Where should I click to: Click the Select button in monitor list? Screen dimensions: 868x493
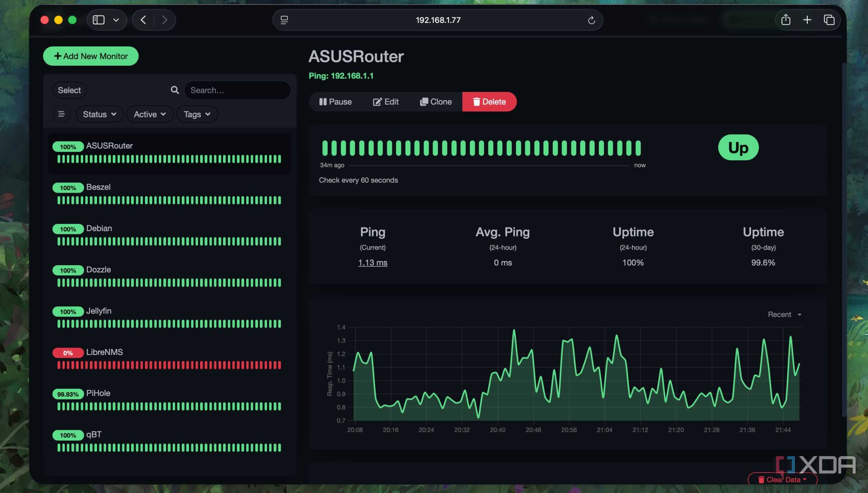[x=69, y=90]
